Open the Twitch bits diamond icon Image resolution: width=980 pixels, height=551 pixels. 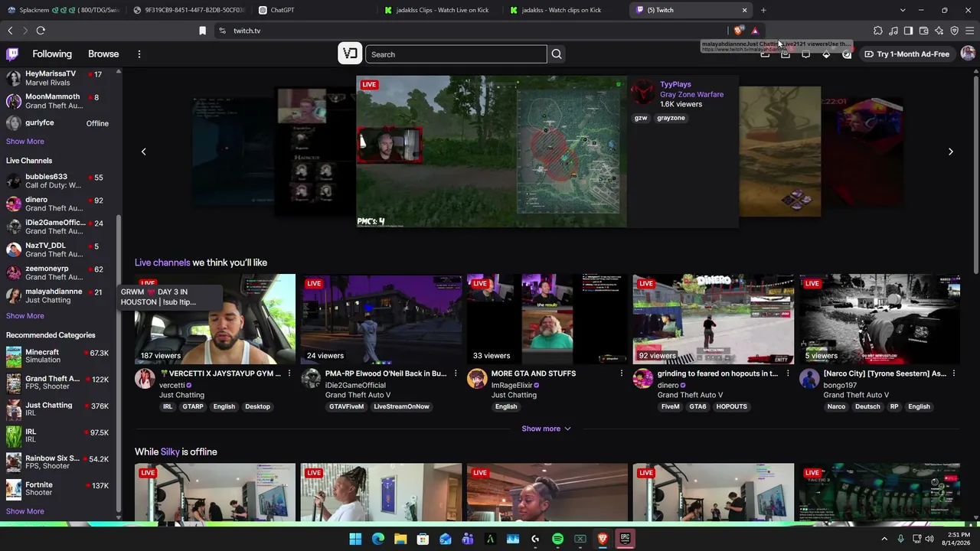(826, 54)
